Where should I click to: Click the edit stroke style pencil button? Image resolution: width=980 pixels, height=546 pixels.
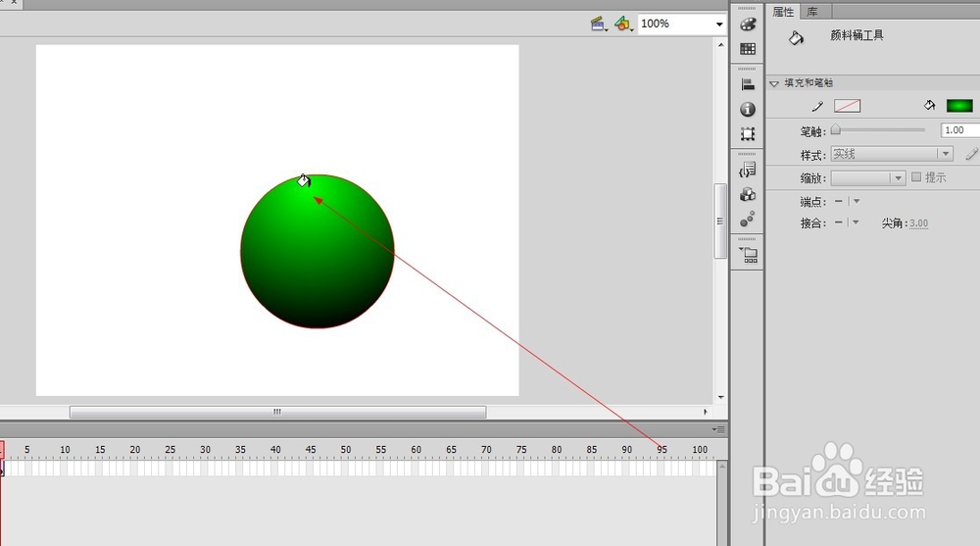pos(971,154)
